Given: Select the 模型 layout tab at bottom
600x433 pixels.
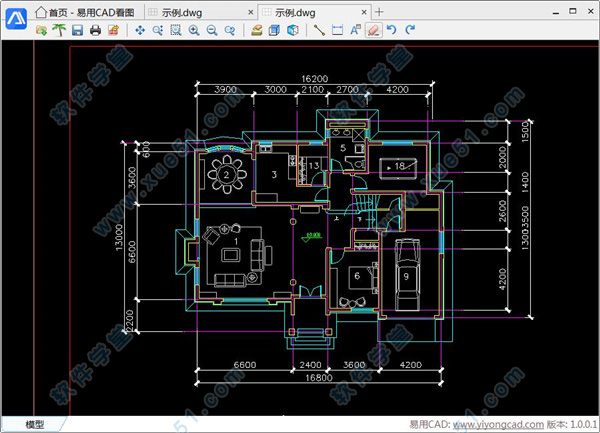Looking at the screenshot, I should (34, 424).
